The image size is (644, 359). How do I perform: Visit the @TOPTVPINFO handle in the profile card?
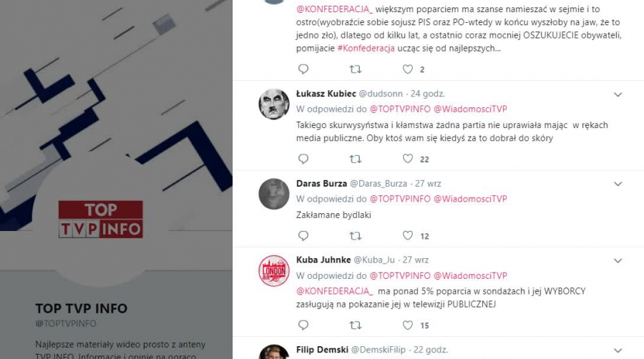[66, 323]
